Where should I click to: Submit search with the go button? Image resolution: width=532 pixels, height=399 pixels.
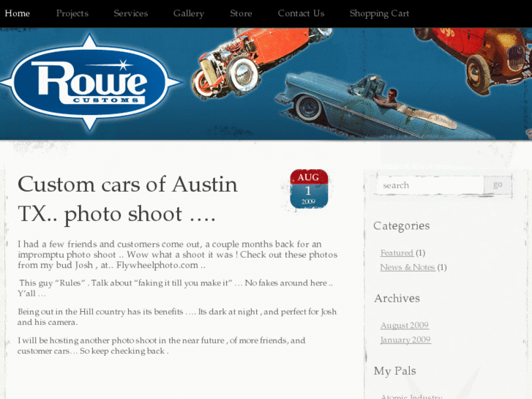(498, 185)
